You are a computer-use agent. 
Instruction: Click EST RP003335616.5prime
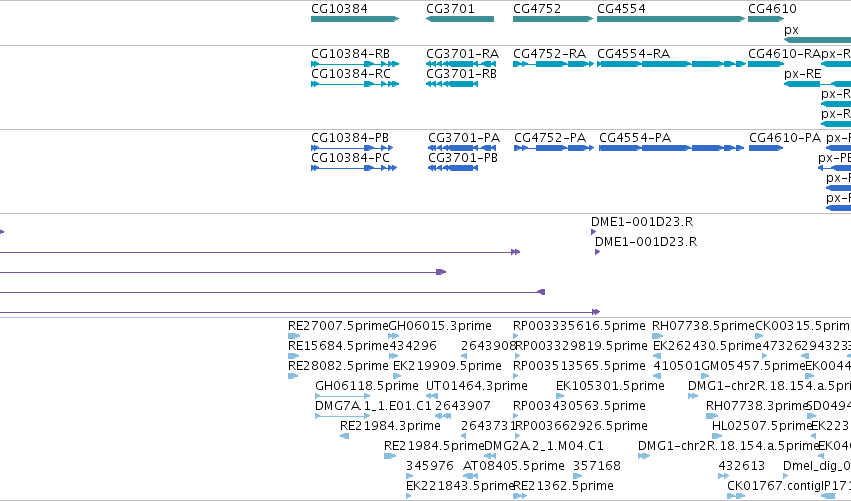[579, 326]
